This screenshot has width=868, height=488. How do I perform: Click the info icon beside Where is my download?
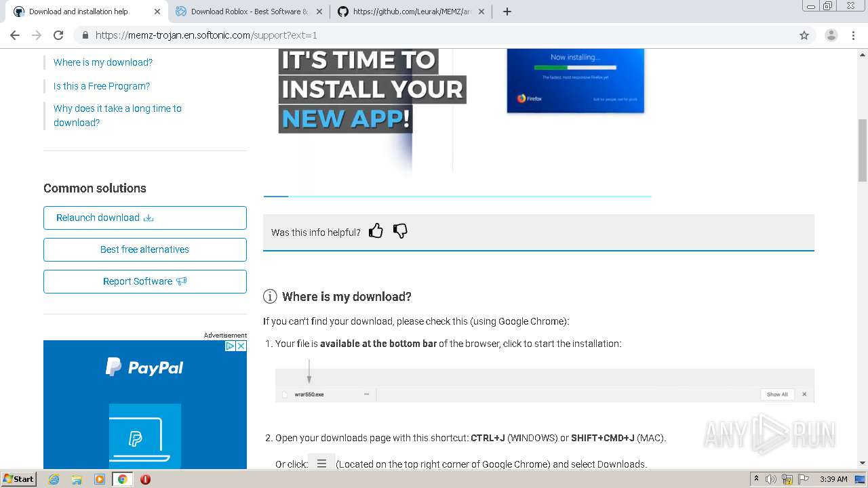(x=270, y=296)
